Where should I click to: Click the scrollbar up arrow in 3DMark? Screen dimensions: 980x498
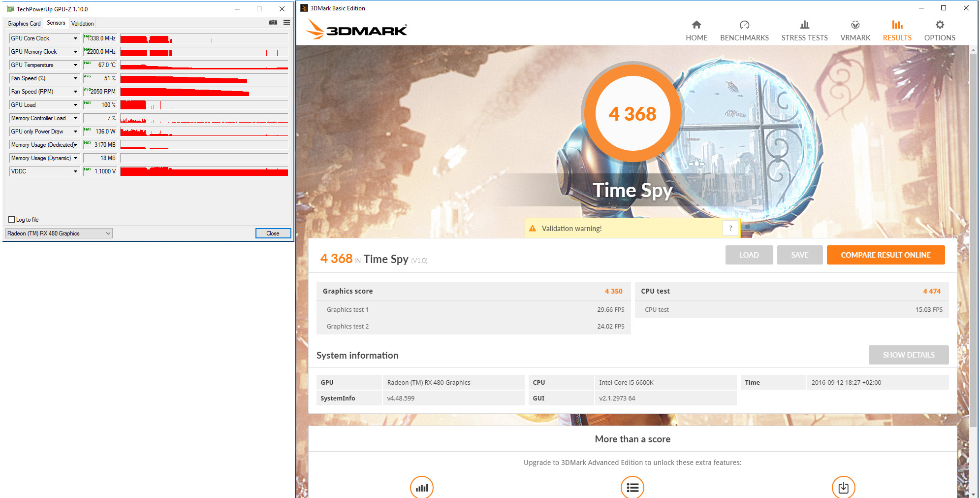[x=973, y=50]
